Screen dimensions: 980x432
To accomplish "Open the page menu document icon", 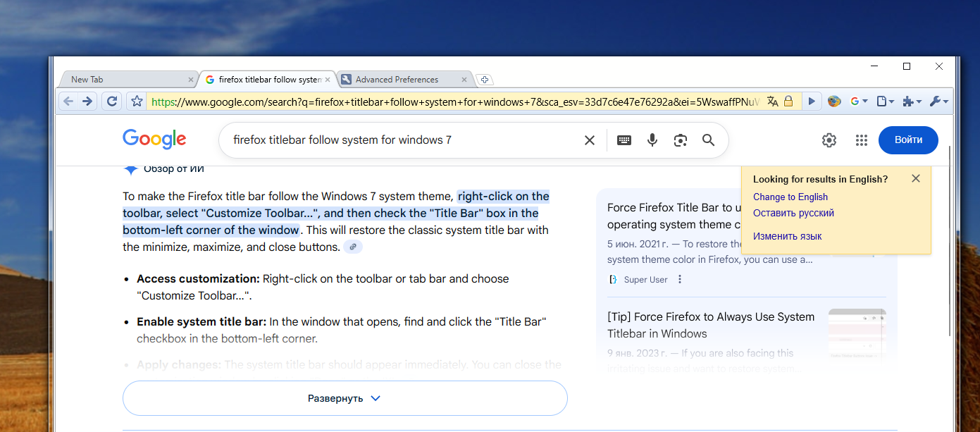I will point(881,101).
